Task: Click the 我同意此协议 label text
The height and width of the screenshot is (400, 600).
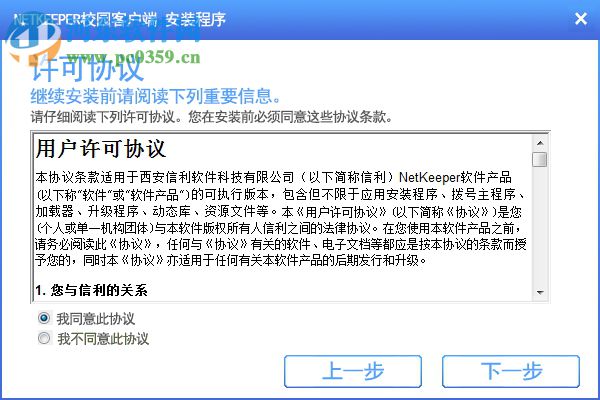Action: [96, 318]
